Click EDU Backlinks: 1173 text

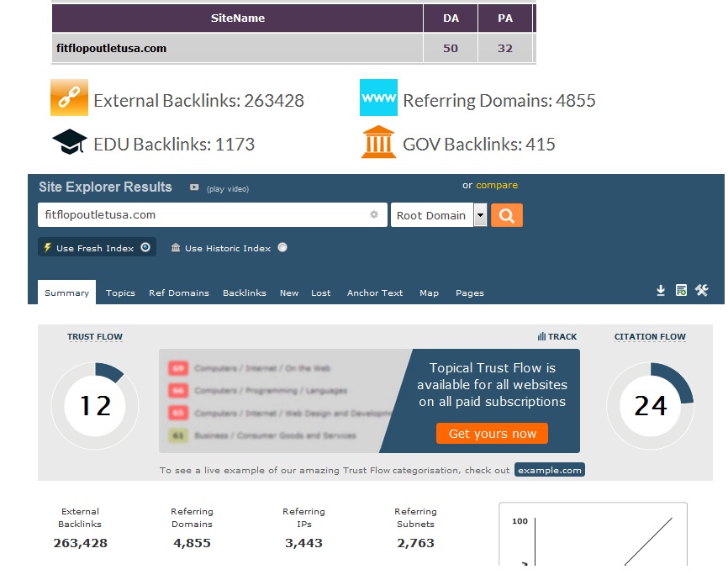[x=174, y=144]
